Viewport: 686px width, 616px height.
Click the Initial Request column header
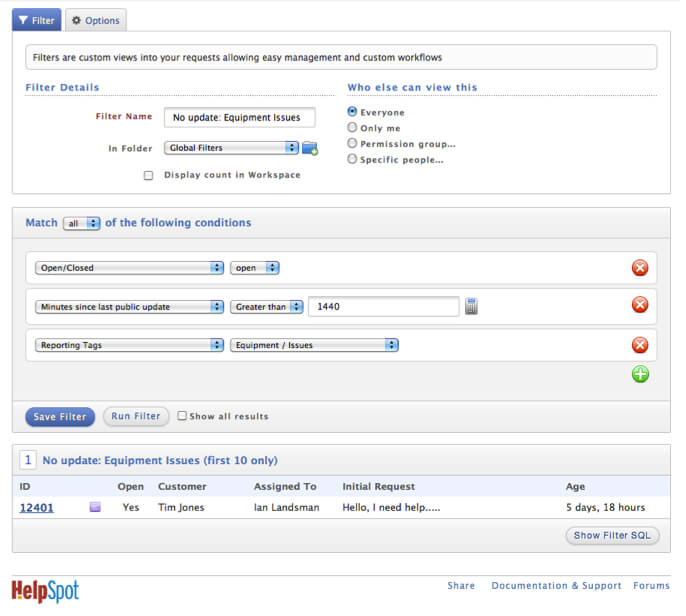click(x=378, y=486)
